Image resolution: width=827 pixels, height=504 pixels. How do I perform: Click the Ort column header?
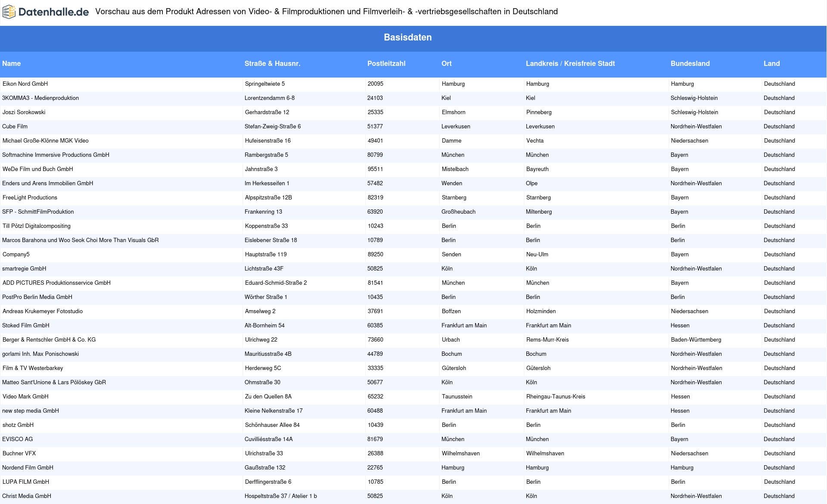[x=446, y=64]
